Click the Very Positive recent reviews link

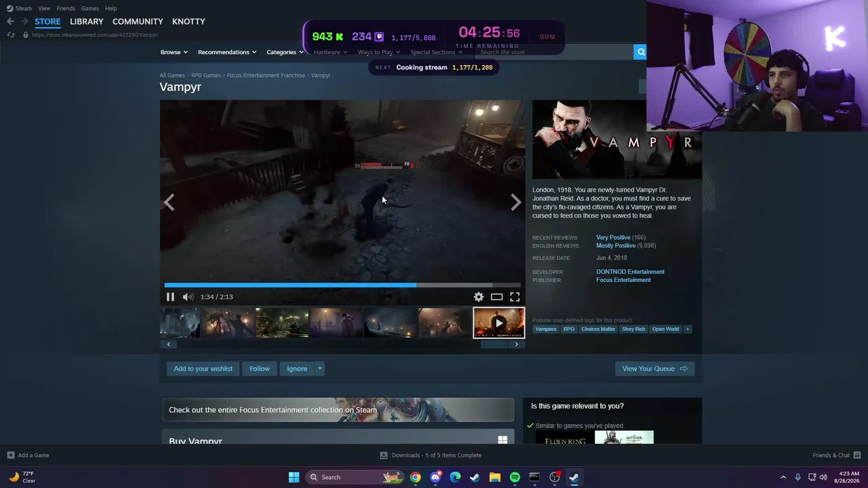(x=613, y=238)
